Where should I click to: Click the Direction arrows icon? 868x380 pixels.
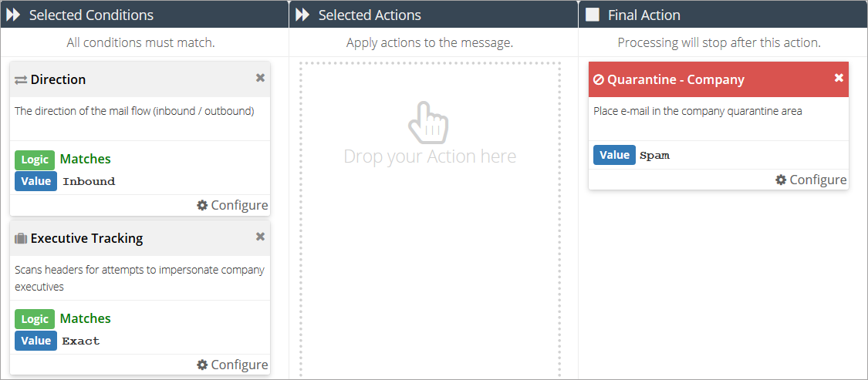[x=21, y=80]
